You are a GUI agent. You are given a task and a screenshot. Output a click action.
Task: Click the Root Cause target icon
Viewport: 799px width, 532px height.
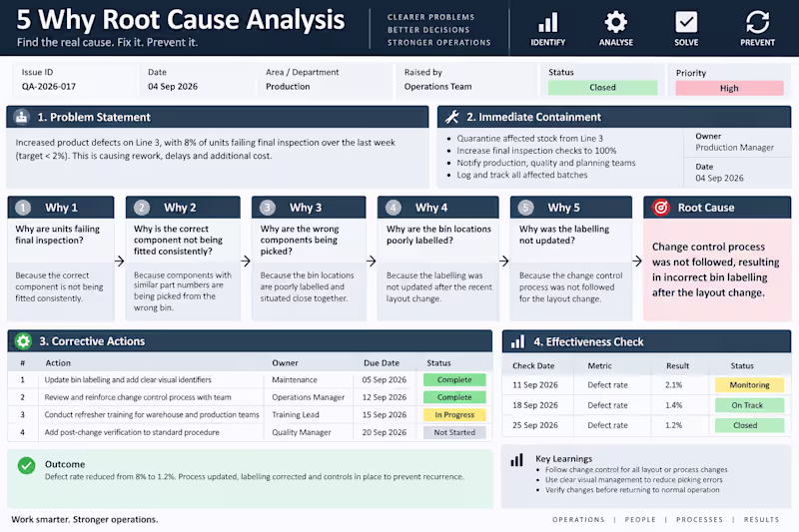[661, 208]
